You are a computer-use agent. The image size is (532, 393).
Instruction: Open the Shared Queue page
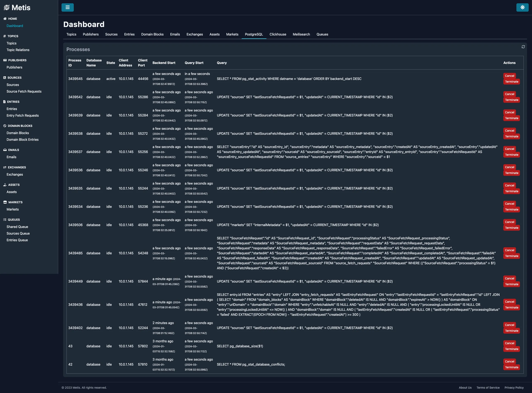click(17, 226)
